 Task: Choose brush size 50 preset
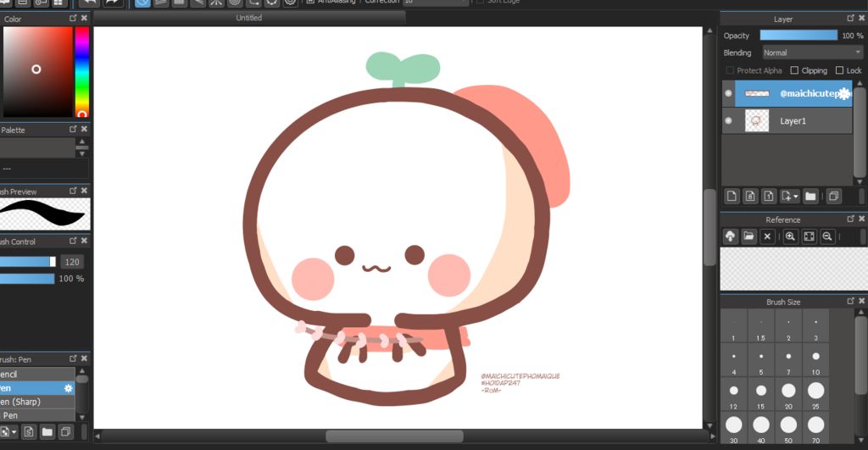tap(788, 429)
